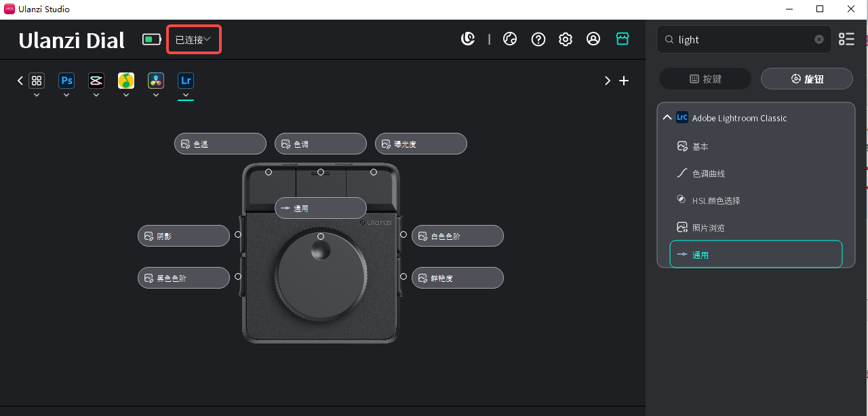Click the account profile icon
Image resolution: width=868 pixels, height=416 pixels.
(x=593, y=39)
